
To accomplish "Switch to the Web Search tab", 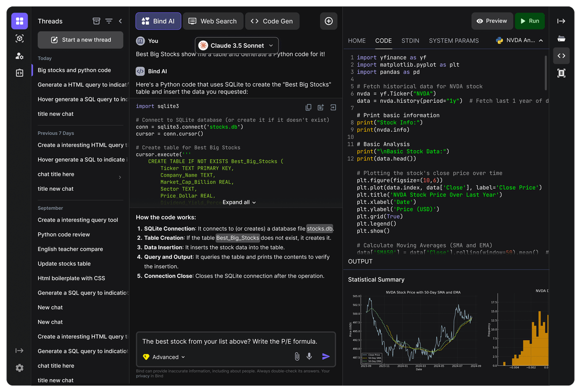I will [213, 21].
